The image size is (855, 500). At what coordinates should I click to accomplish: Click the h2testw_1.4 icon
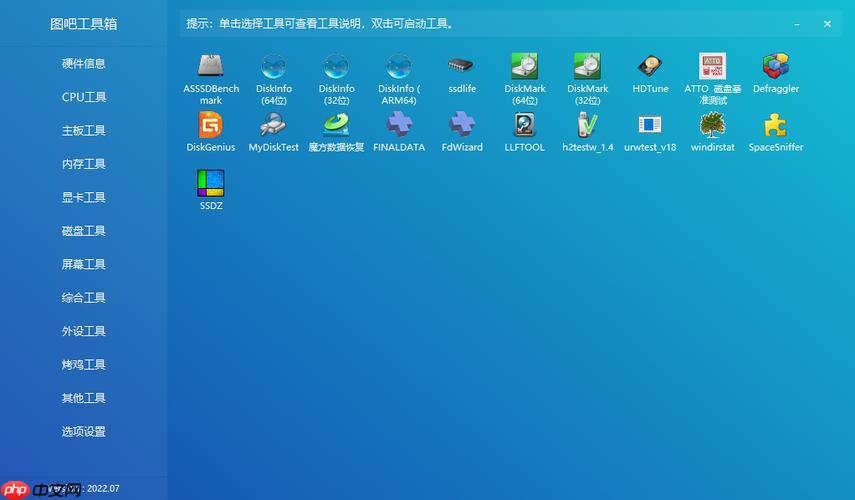coord(587,125)
